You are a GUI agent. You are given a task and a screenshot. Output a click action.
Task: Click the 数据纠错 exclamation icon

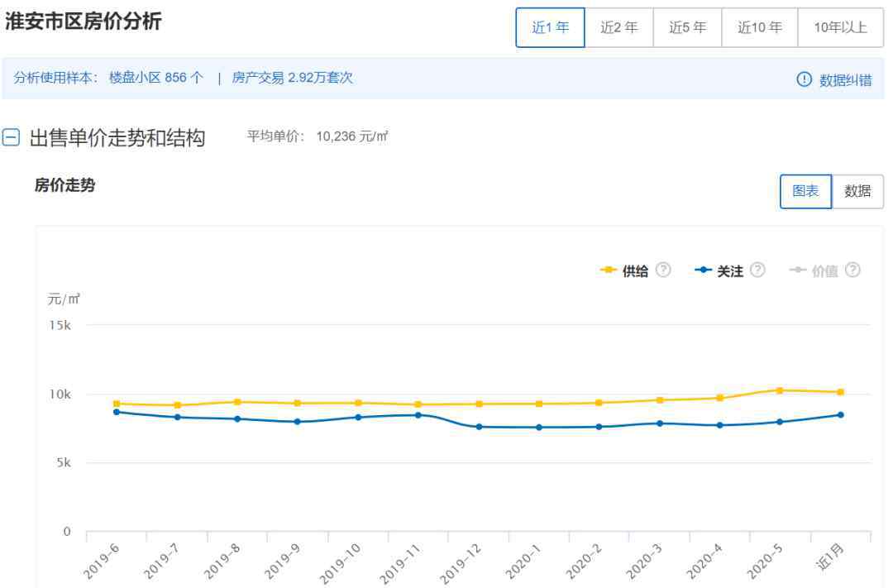tap(804, 79)
